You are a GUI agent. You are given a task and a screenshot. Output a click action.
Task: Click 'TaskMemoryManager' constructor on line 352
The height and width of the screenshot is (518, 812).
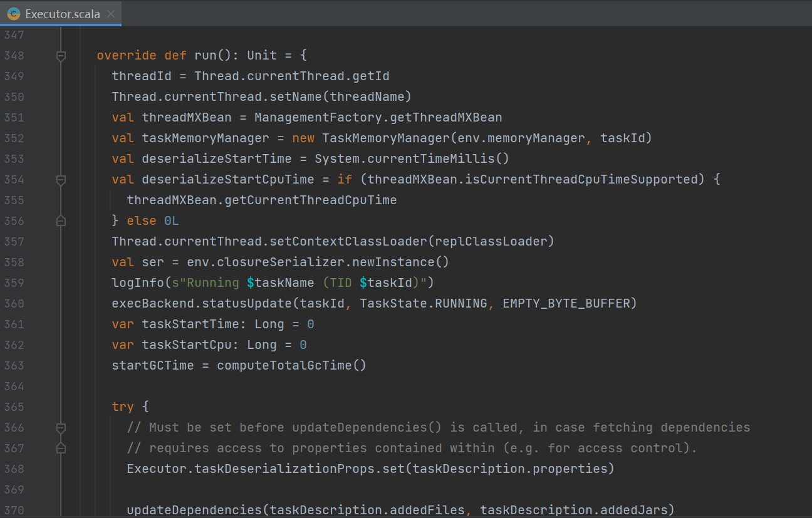tap(386, 138)
